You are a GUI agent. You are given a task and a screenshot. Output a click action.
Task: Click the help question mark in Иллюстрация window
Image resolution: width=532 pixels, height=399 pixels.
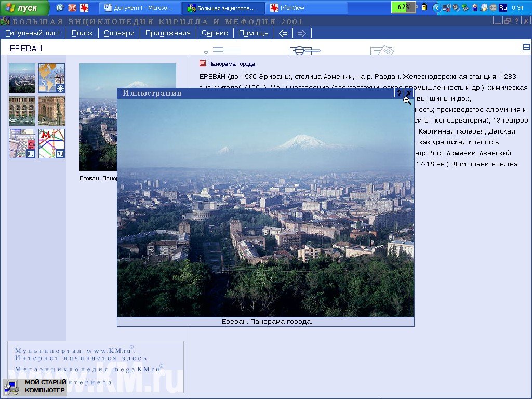point(399,93)
